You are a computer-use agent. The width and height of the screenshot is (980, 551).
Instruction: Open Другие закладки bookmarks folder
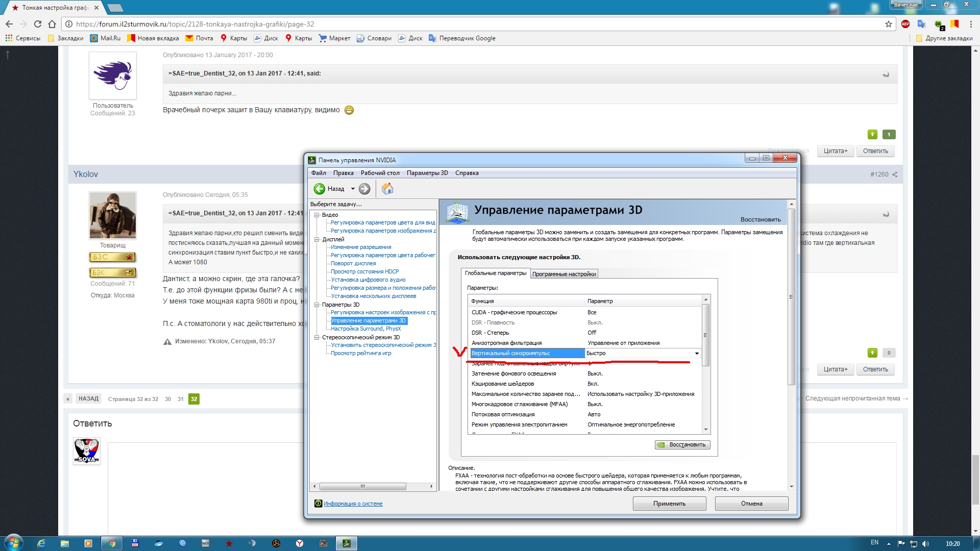coord(945,38)
